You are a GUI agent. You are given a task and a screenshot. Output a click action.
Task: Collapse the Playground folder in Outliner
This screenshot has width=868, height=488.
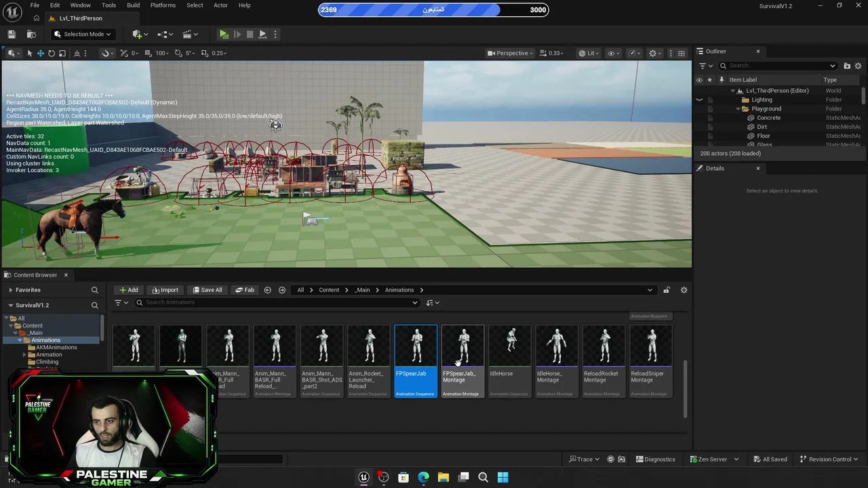[738, 108]
